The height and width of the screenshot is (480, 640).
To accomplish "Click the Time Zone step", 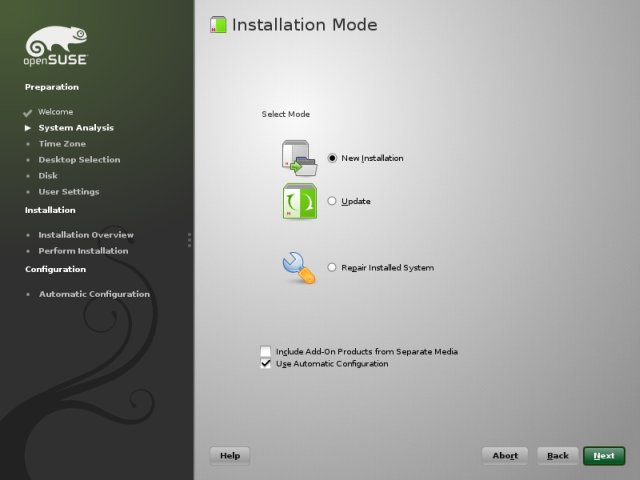I will 62,144.
